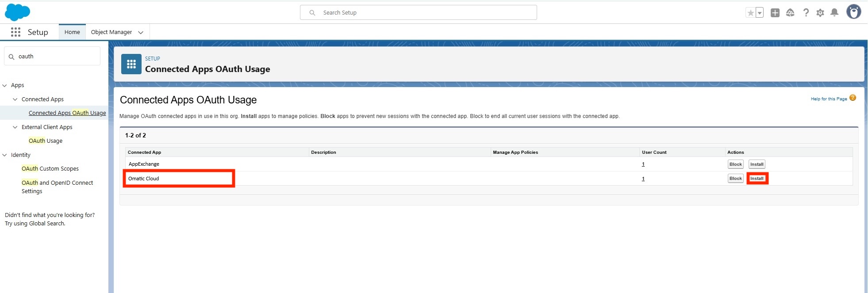Open the Object Manager tab dropdown chevron

141,32
